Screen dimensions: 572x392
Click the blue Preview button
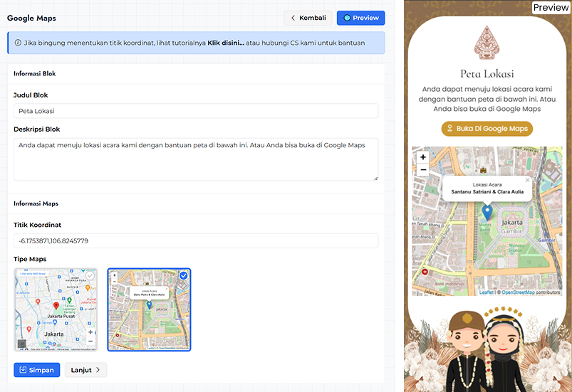[x=360, y=18]
